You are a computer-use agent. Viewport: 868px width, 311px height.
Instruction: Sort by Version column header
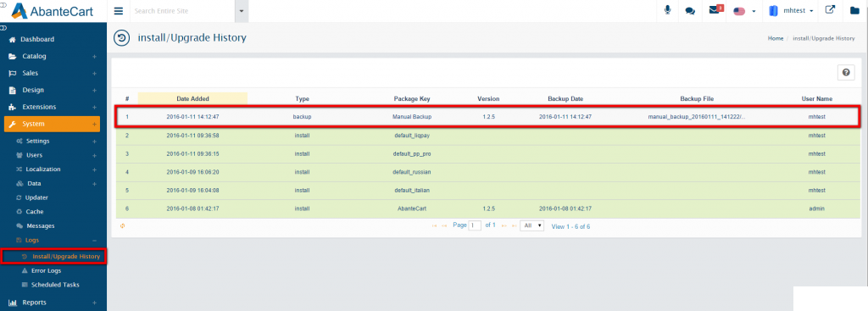(x=488, y=98)
